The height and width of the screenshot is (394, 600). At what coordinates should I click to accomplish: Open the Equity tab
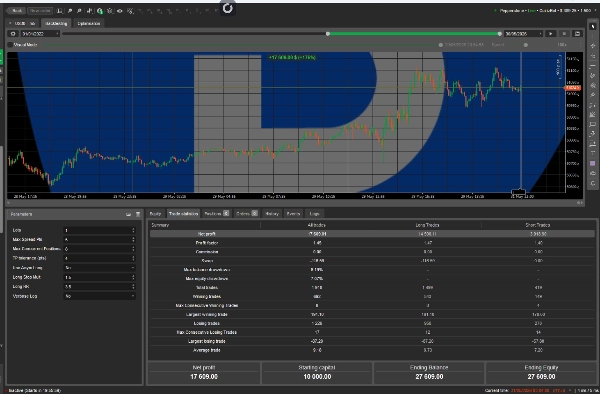155,213
